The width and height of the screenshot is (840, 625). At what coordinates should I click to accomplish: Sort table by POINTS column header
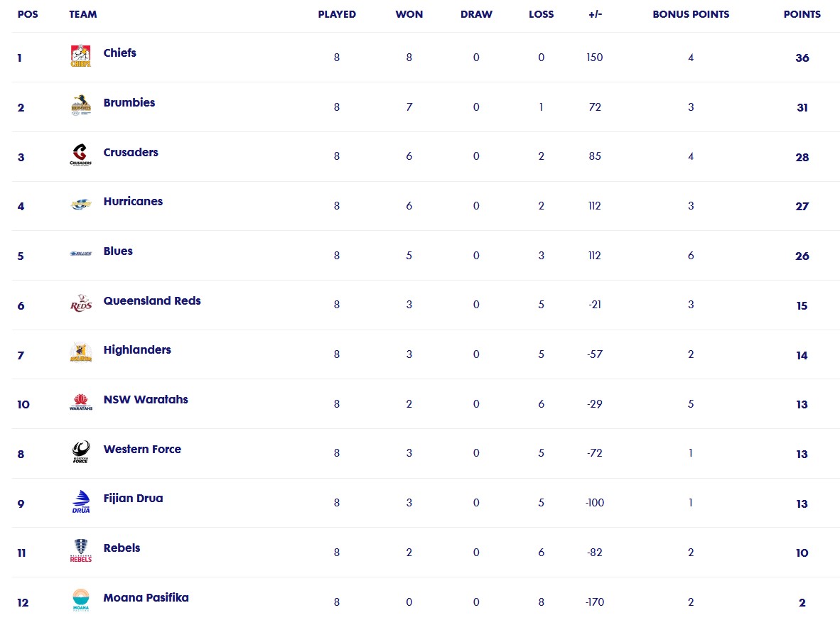pos(802,14)
